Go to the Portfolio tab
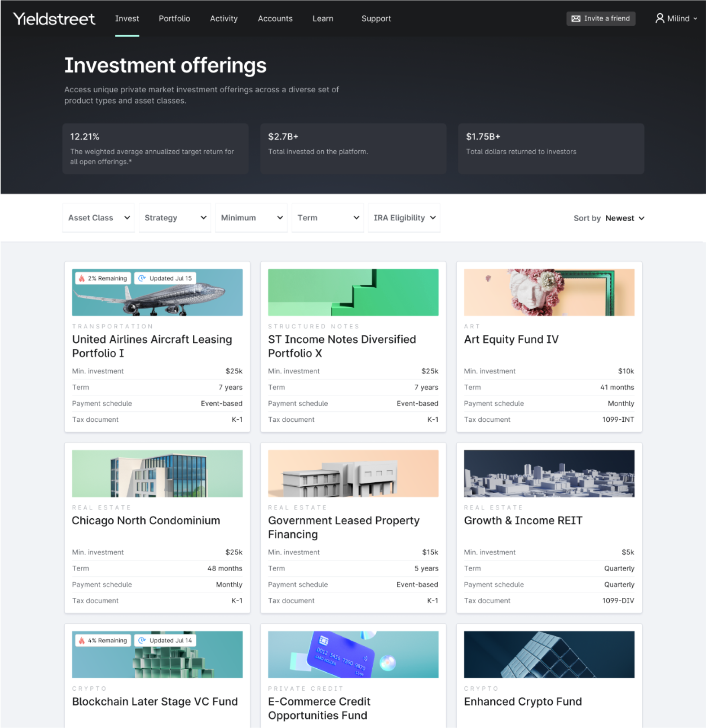 (x=174, y=18)
